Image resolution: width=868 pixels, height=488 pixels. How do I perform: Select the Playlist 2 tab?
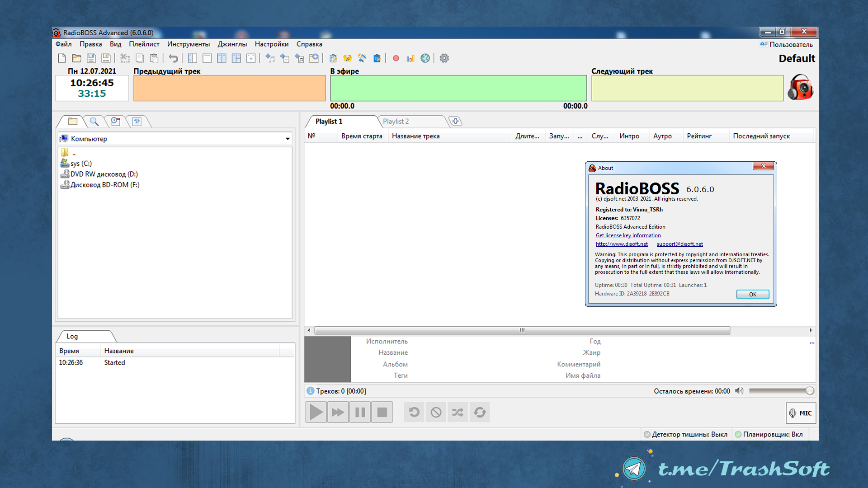pos(396,121)
